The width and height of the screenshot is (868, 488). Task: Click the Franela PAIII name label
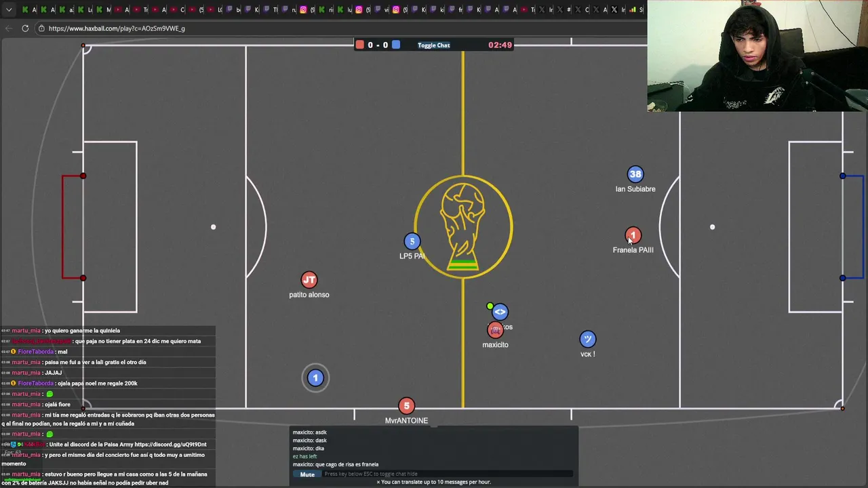633,250
